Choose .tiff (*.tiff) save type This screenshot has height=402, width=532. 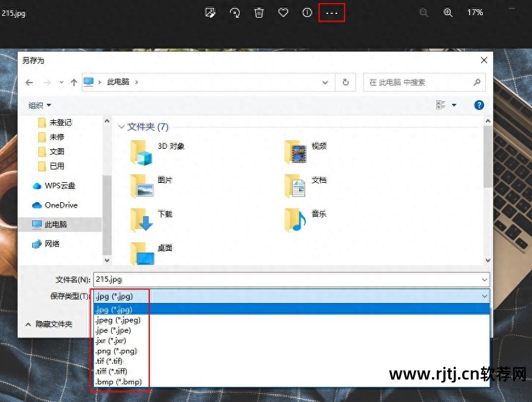291,372
